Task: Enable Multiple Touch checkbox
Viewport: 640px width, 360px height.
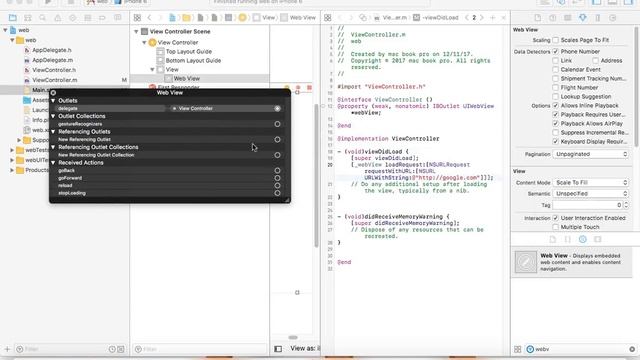Action: 556,227
